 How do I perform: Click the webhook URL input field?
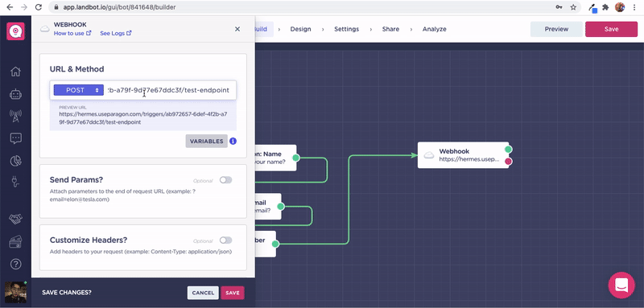tap(169, 90)
